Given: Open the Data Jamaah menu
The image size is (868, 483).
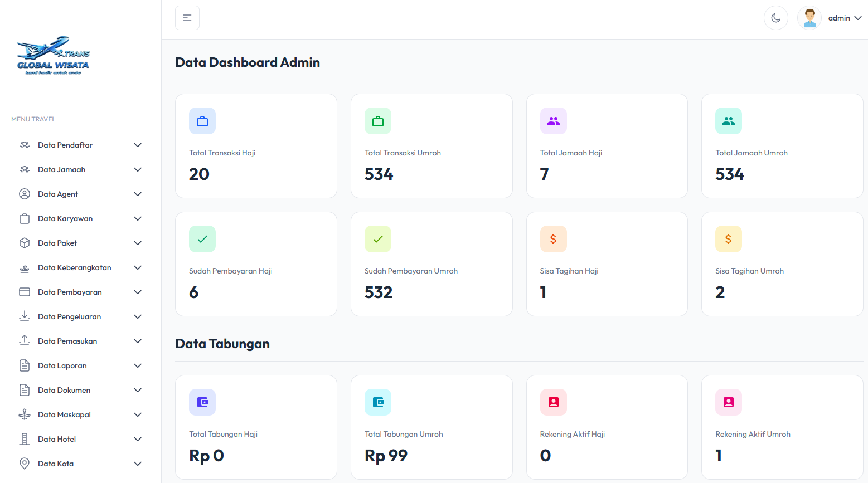Looking at the screenshot, I should (62, 169).
